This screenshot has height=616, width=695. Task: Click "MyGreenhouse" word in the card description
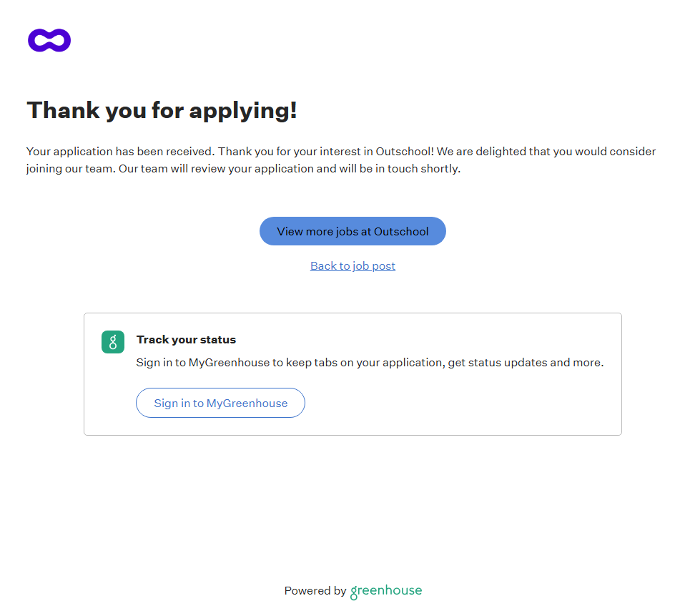(229, 363)
